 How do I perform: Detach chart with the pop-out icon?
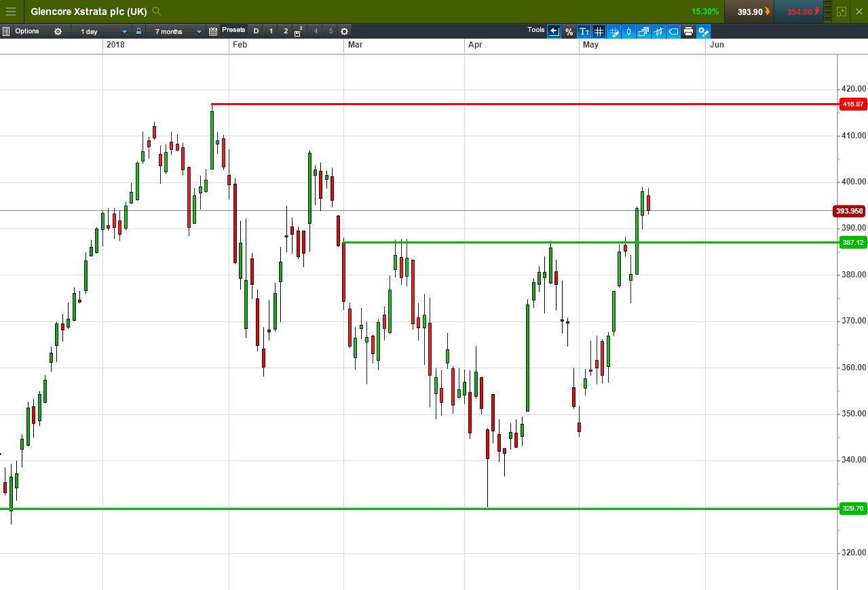842,12
